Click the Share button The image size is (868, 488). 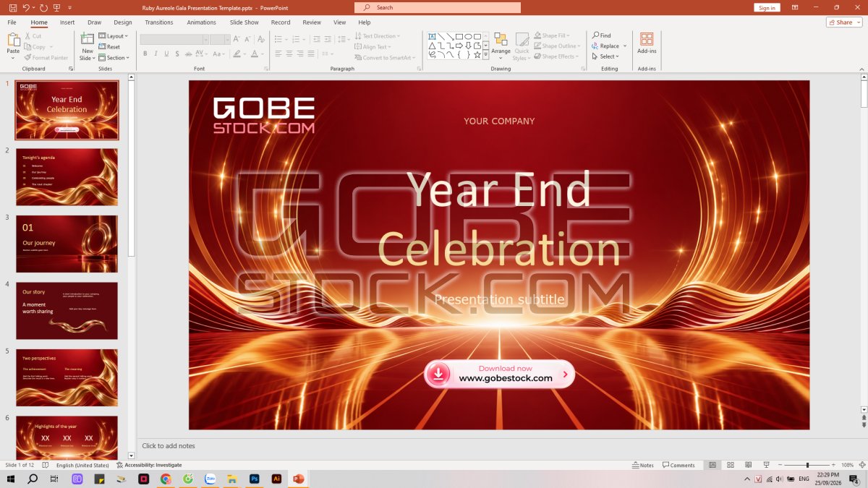[x=844, y=22]
